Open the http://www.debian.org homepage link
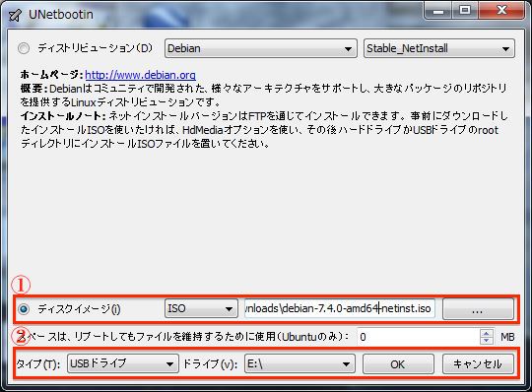This screenshot has width=532, height=392. [x=140, y=75]
